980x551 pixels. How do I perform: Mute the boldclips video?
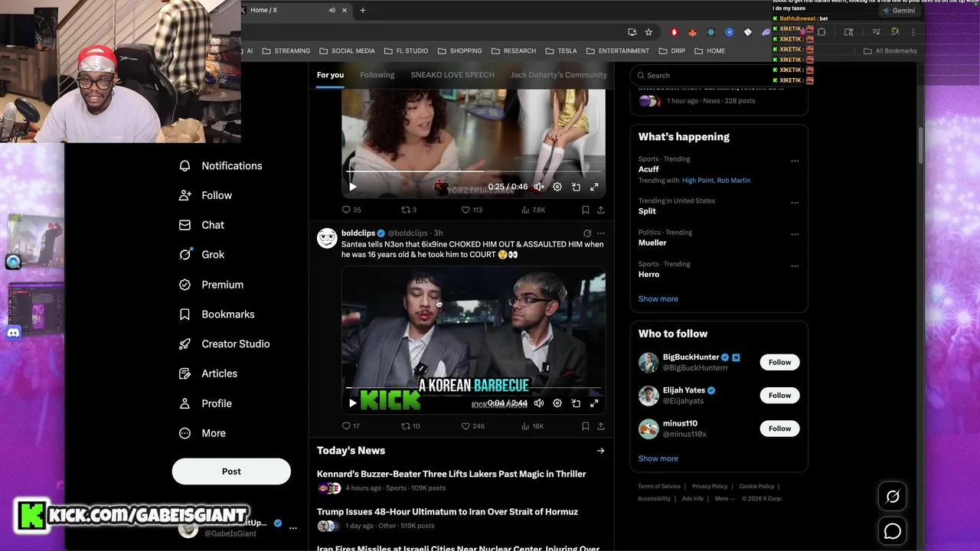[x=539, y=403]
